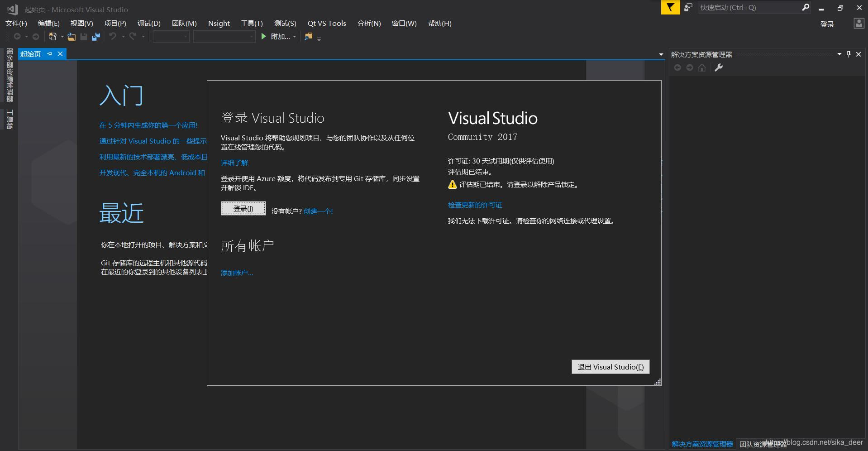The height and width of the screenshot is (451, 868).
Task: Expand the New Project dropdown arrow
Action: point(62,37)
